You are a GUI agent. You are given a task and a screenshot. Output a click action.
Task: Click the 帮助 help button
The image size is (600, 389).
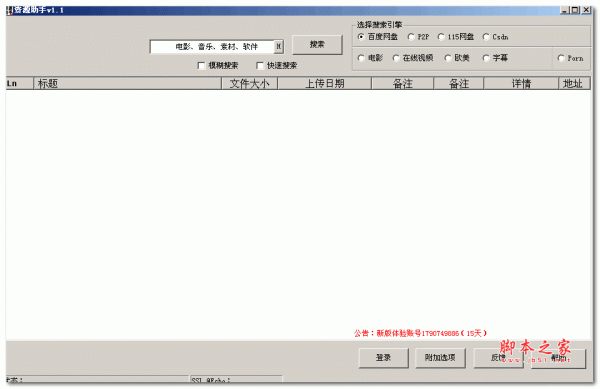[x=559, y=358]
